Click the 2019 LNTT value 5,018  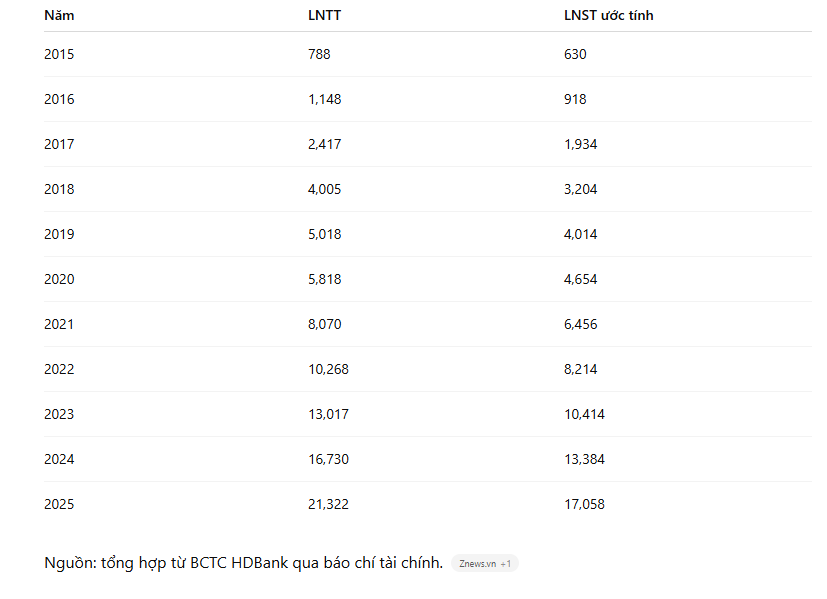[325, 234]
